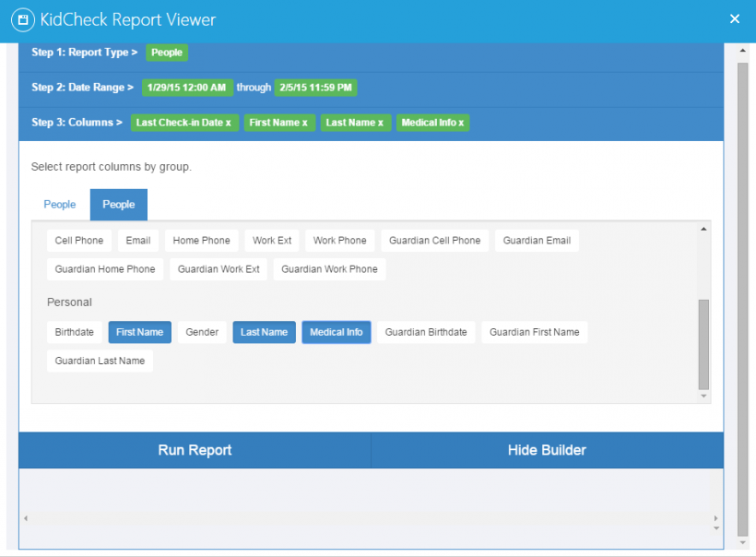Open the People report type selector
This screenshot has width=756, height=557.
pos(167,53)
